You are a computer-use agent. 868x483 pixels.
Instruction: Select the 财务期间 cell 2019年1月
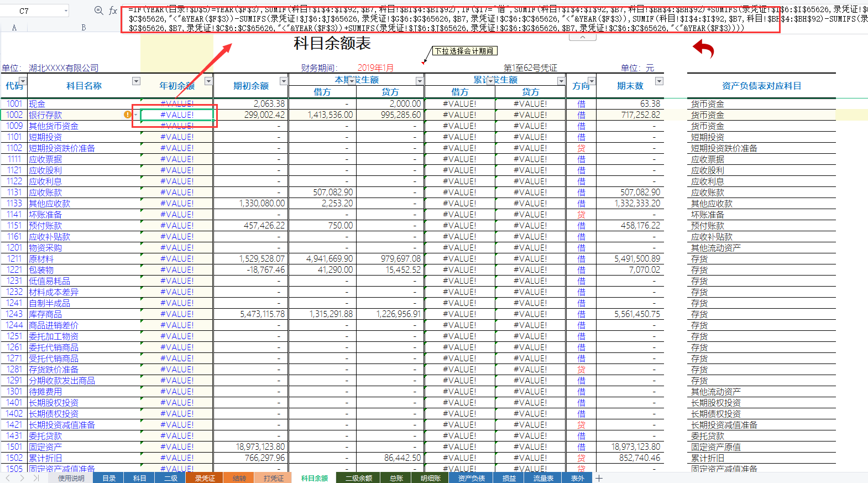pyautogui.click(x=375, y=67)
